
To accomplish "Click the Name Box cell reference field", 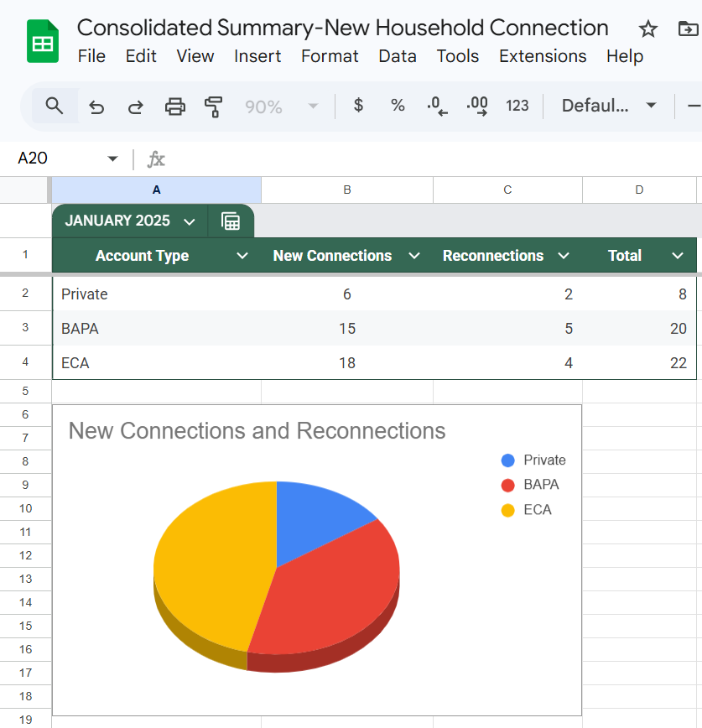I will pos(59,159).
